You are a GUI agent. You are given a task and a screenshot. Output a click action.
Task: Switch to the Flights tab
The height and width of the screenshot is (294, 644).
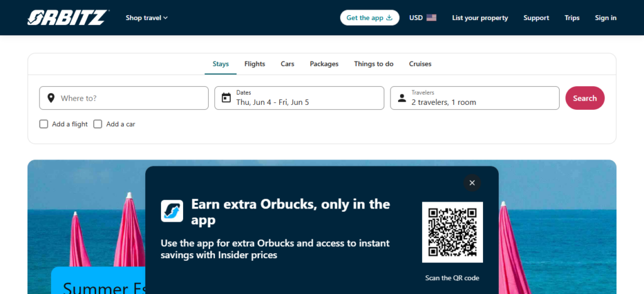[x=255, y=64]
